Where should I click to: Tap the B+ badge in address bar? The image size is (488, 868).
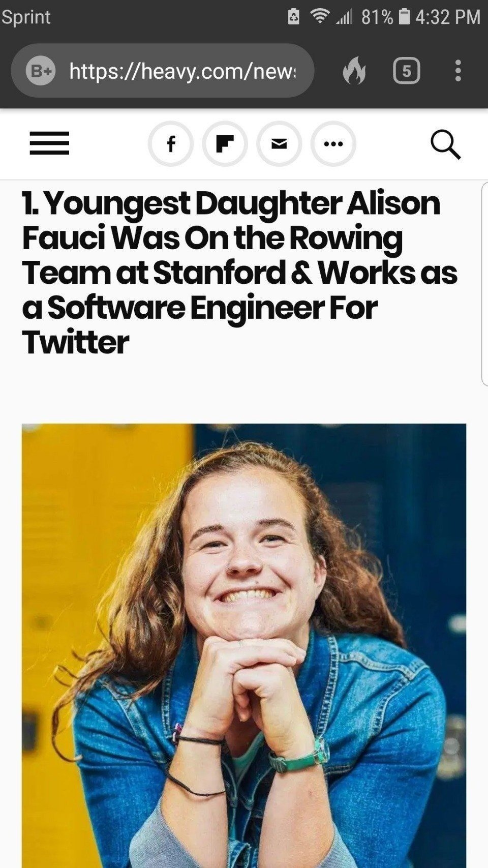click(41, 71)
